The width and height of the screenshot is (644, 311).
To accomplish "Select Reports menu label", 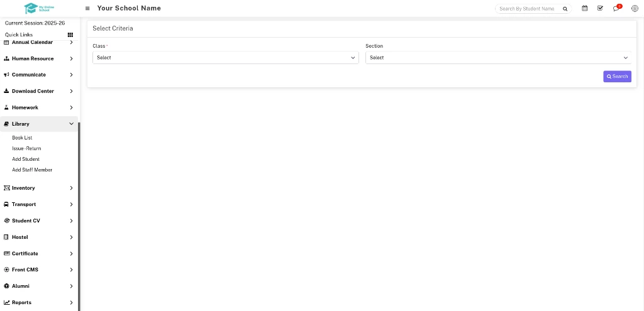I will pos(22,302).
